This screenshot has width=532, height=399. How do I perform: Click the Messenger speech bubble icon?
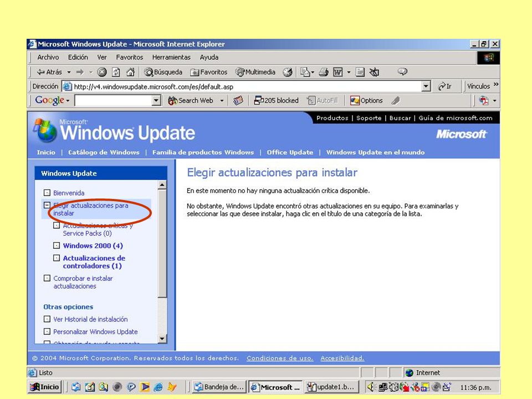pyautogui.click(x=402, y=71)
